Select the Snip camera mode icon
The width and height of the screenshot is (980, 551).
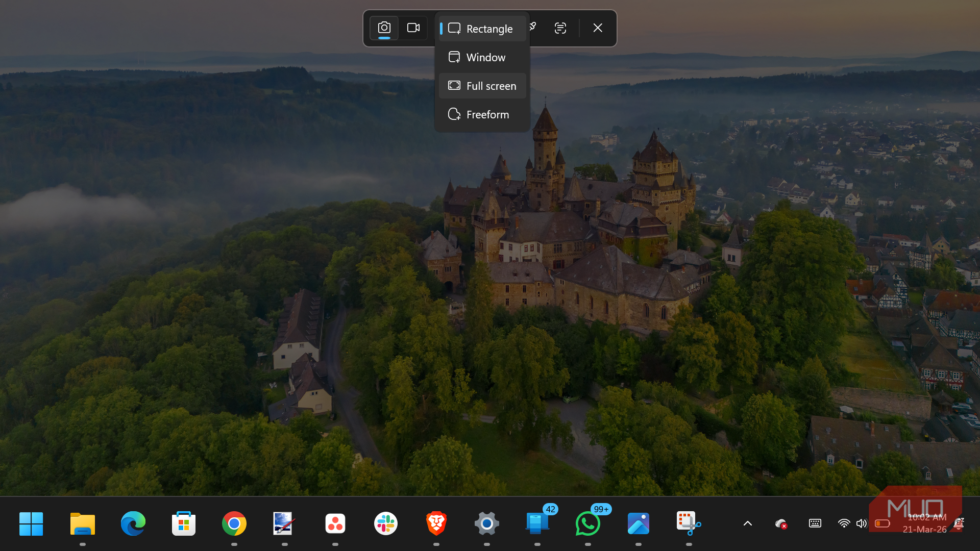point(384,28)
